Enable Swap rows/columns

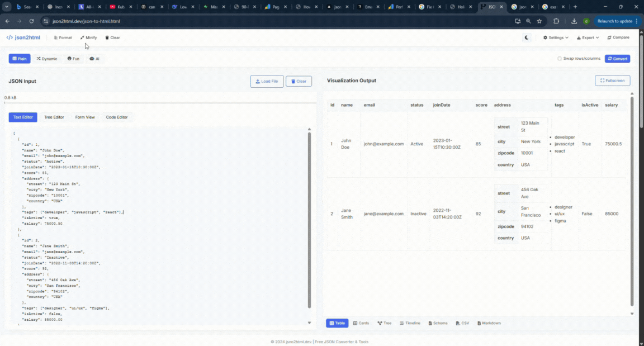(x=559, y=58)
